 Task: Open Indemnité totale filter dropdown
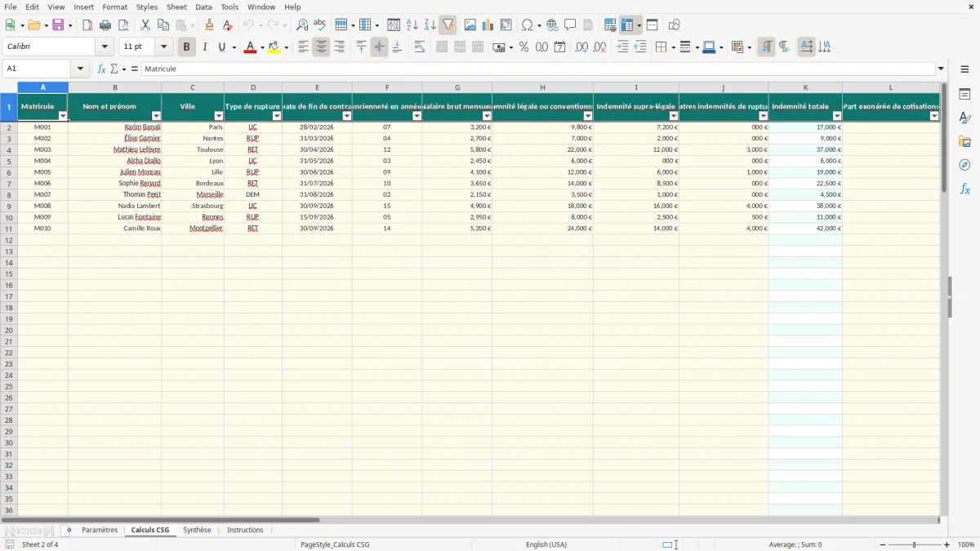coord(836,117)
